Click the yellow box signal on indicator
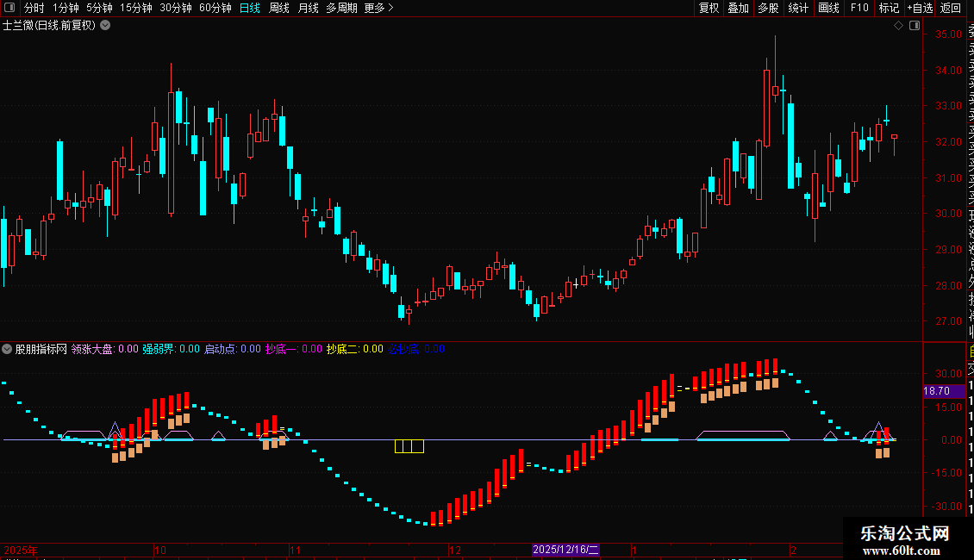974x560 pixels. [409, 445]
